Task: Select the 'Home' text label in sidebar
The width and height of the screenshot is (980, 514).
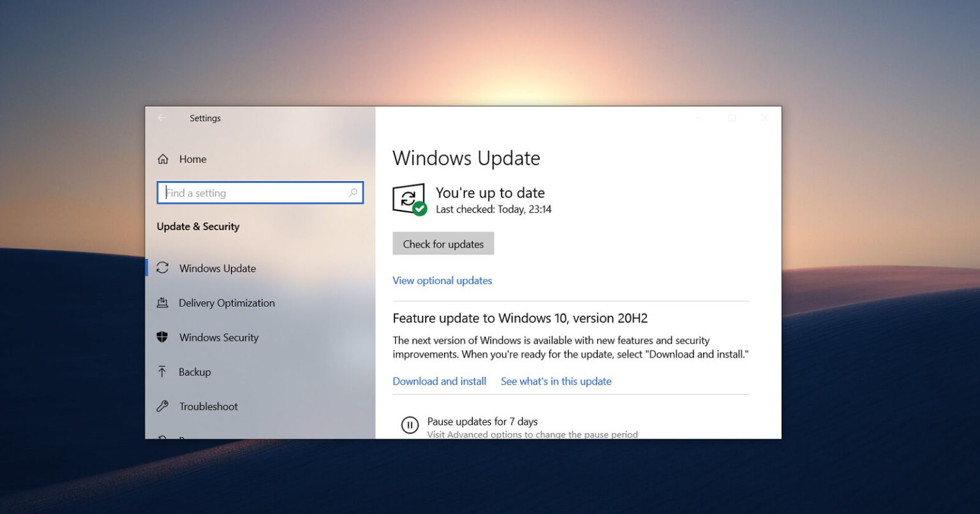Action: (193, 159)
